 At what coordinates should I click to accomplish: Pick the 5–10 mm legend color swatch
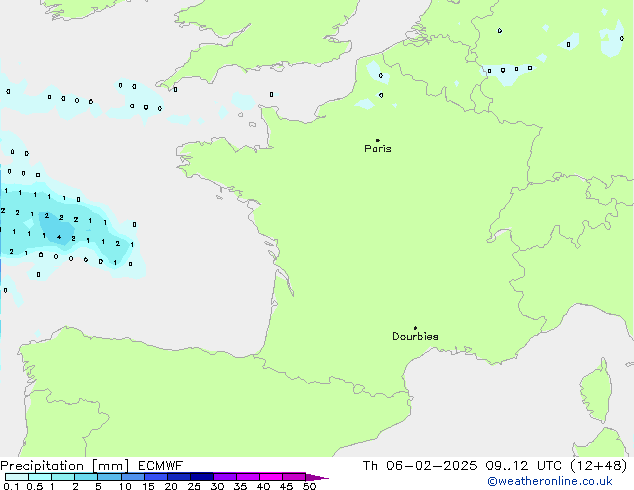click(109, 477)
